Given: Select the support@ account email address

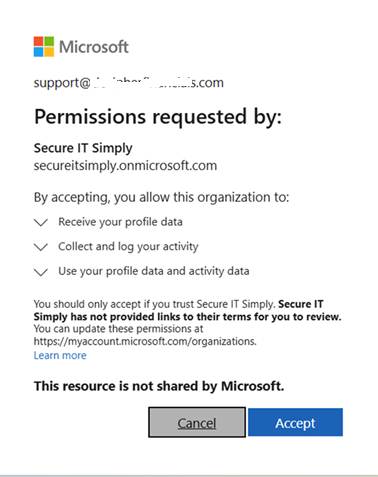Looking at the screenshot, I should coord(129,83).
